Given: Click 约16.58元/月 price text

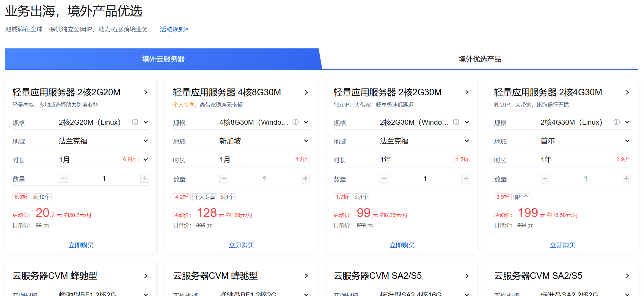Looking at the screenshot, I should 562,215.
